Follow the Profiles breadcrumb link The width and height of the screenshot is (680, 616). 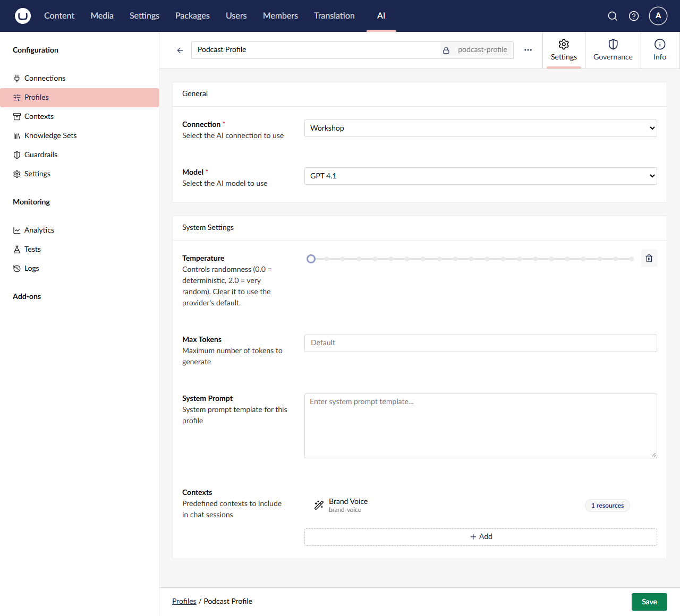click(184, 602)
